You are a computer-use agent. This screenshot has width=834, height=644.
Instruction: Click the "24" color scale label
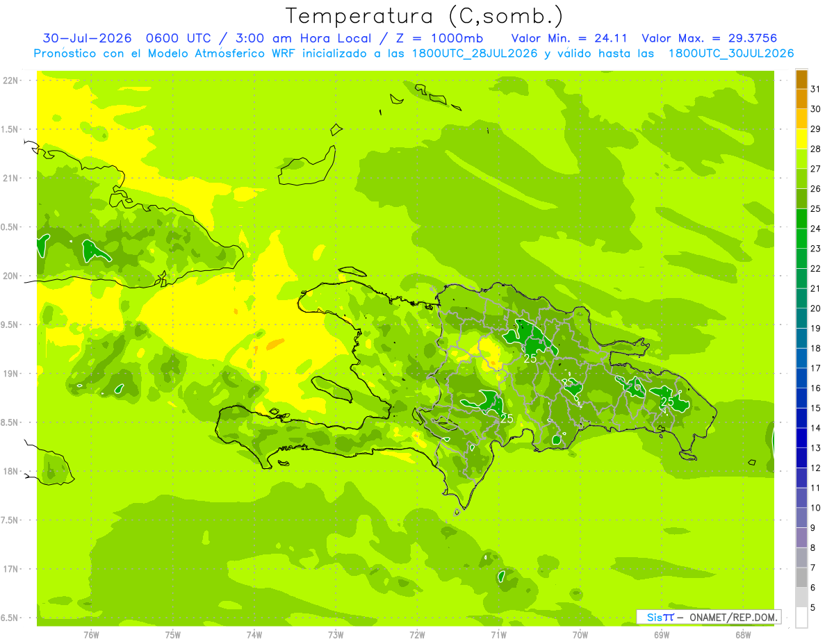tap(816, 229)
